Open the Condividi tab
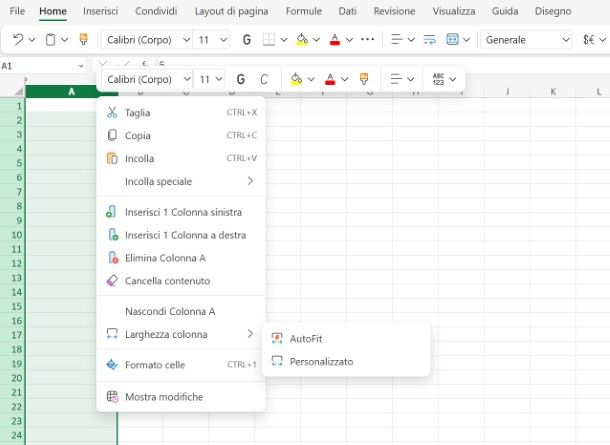This screenshot has width=610, height=445. (x=156, y=11)
